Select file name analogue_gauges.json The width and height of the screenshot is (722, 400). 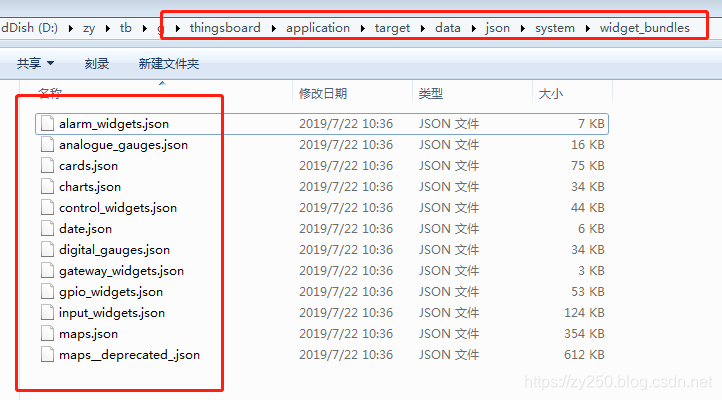click(x=123, y=145)
